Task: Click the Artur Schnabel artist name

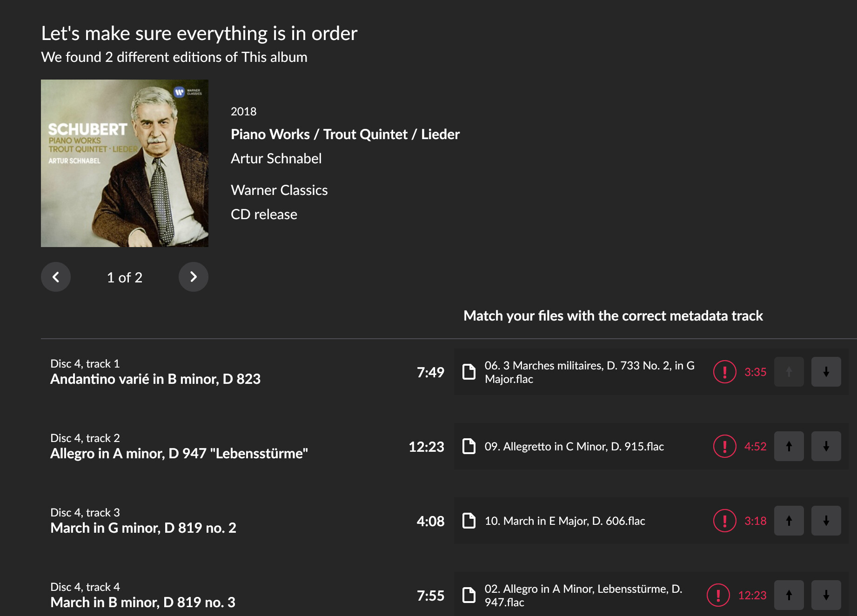Action: click(x=276, y=159)
